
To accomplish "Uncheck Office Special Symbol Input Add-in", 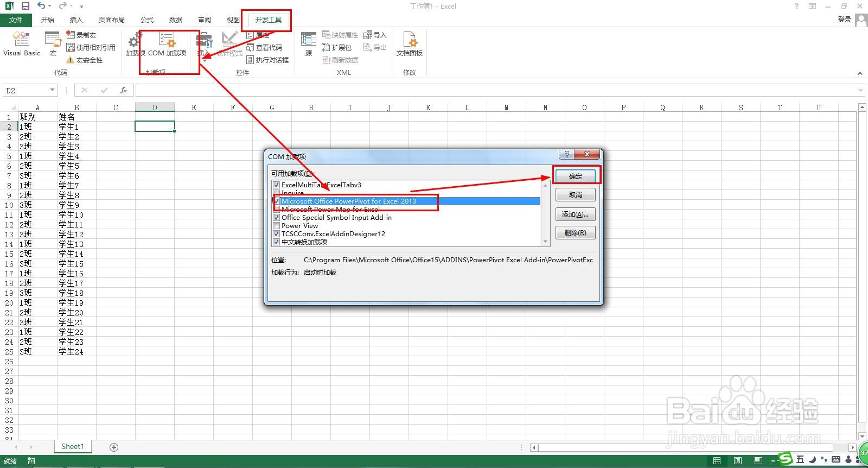I will tap(277, 218).
